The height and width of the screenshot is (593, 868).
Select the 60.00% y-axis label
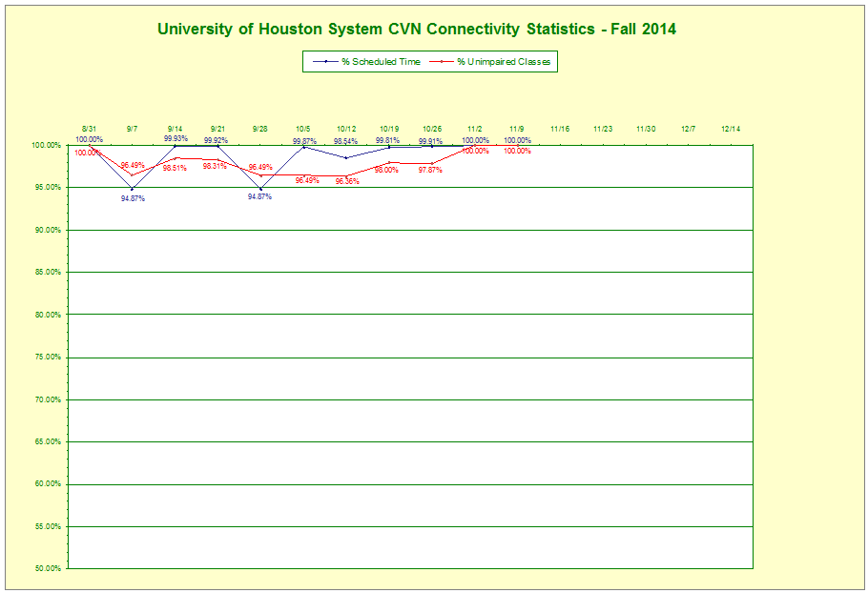pos(47,484)
